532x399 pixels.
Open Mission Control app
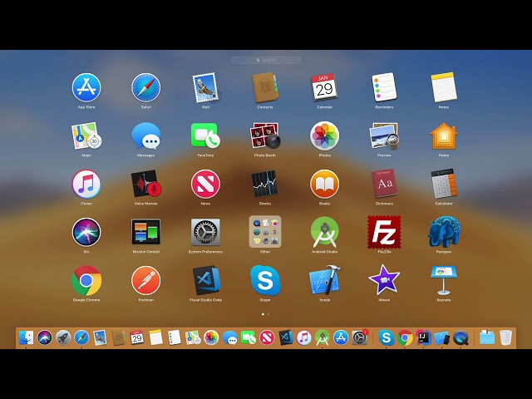pyautogui.click(x=146, y=232)
